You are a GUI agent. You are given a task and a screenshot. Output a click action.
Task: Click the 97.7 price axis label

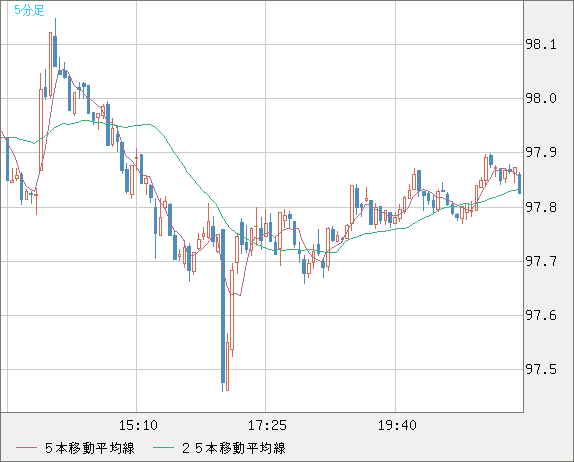pyautogui.click(x=541, y=261)
